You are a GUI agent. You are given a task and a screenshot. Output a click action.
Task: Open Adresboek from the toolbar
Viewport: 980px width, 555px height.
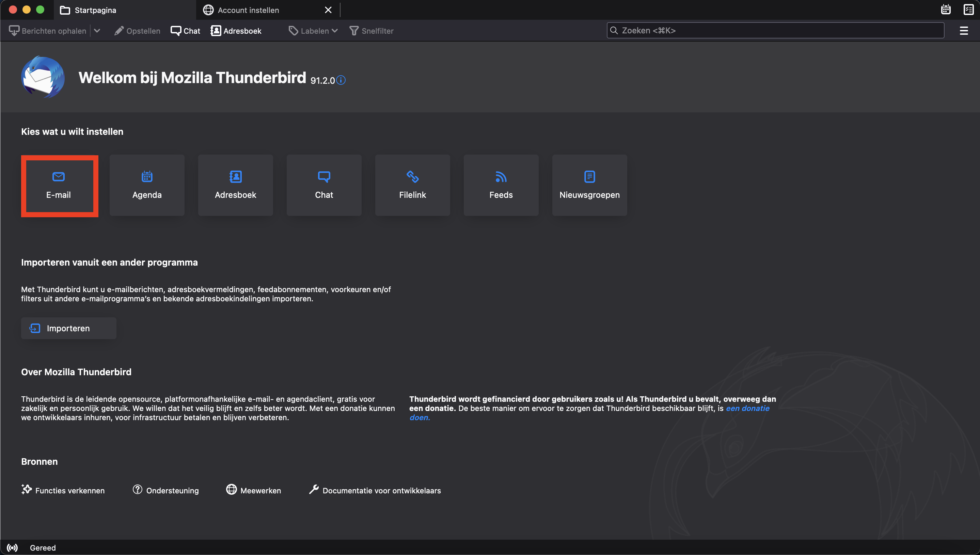tap(236, 31)
